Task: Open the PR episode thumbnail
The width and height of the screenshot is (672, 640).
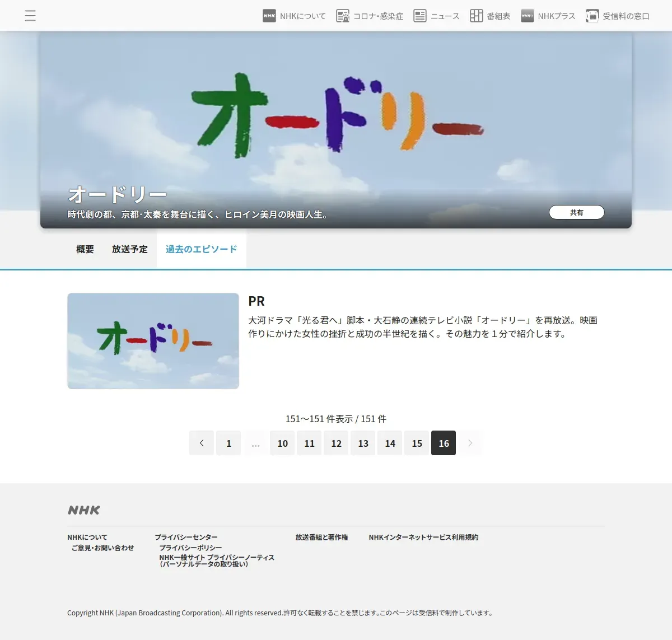Action: [153, 341]
